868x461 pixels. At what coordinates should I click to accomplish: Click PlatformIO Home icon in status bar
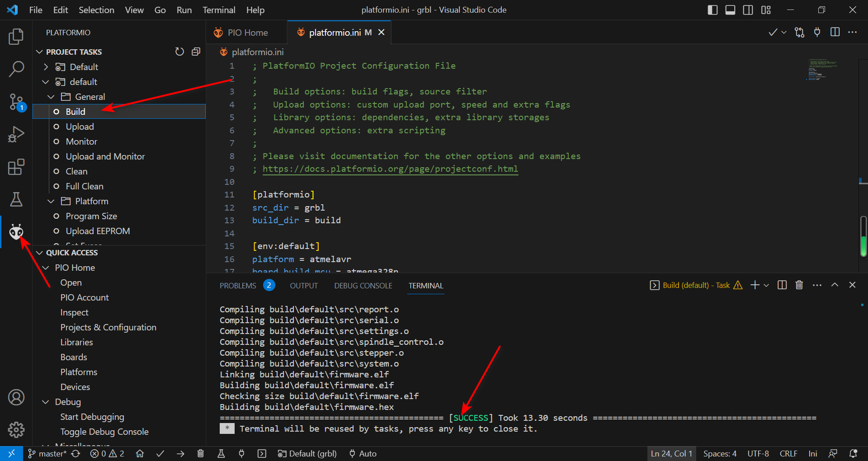pos(140,453)
